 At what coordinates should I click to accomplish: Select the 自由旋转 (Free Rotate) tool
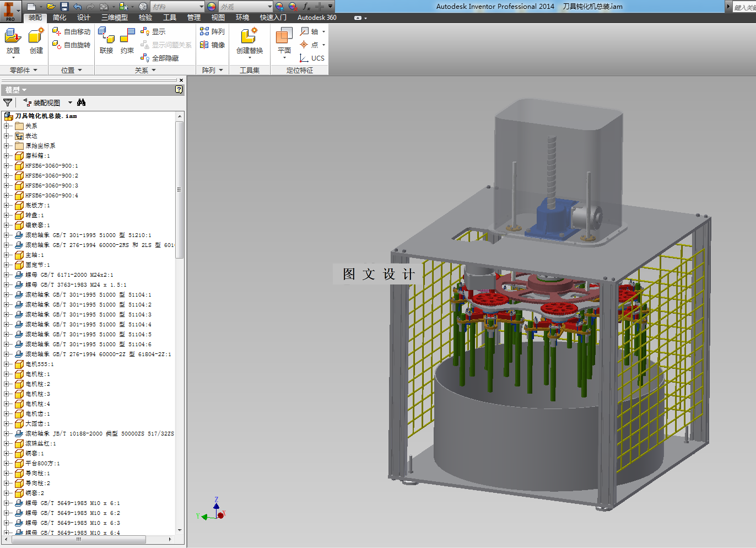click(x=71, y=45)
